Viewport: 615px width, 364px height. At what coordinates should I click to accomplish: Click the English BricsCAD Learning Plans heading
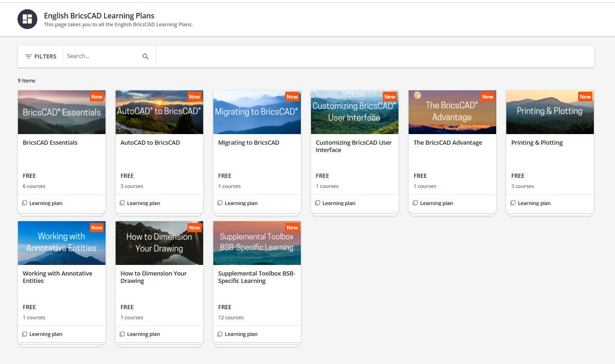99,16
